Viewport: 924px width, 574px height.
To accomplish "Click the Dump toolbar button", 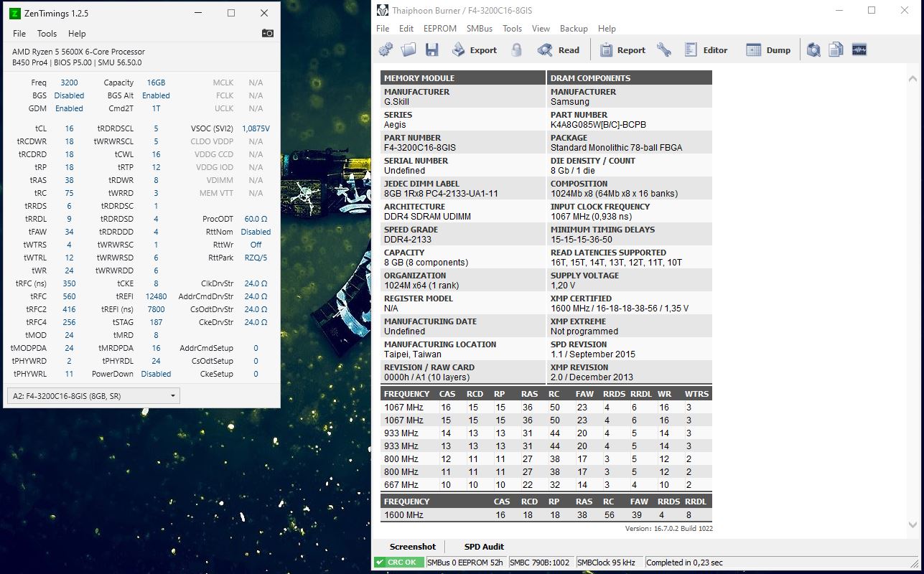I will (768, 50).
